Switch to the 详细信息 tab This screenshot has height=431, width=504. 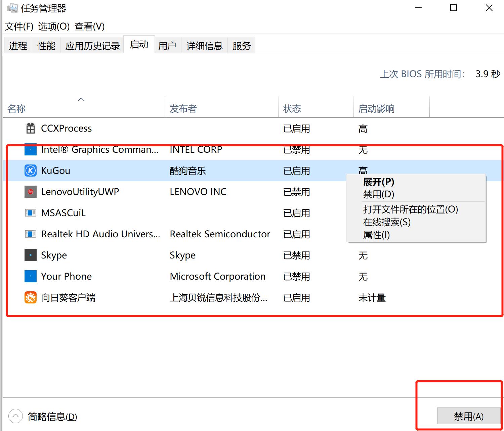click(205, 46)
